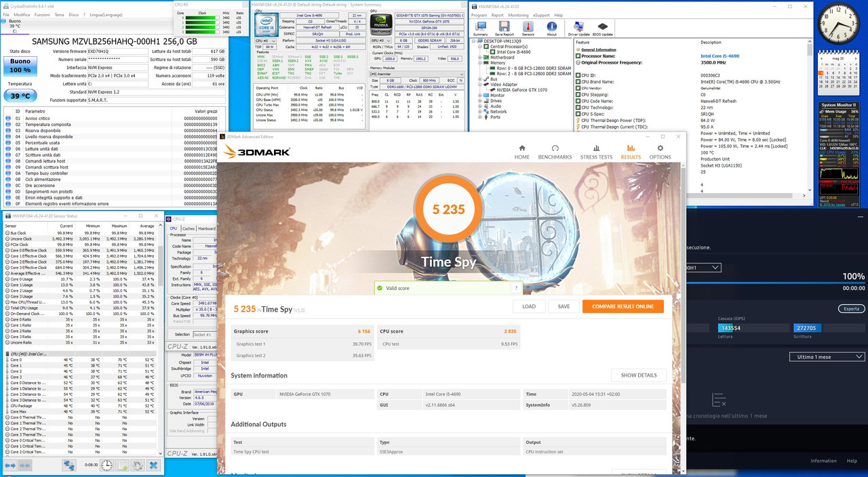Select the Buono 39 °C C: disk indicator
This screenshot has width=868, height=477.
point(14,26)
